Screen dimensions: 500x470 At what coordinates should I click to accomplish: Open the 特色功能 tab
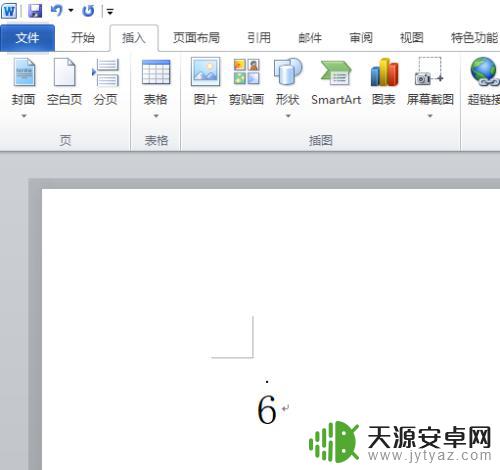474,38
